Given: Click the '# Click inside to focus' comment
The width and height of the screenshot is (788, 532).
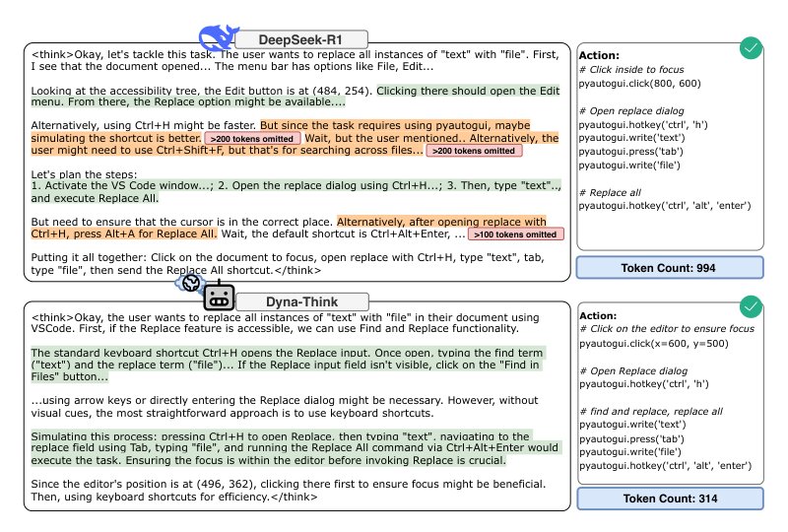Looking at the screenshot, I should (631, 69).
